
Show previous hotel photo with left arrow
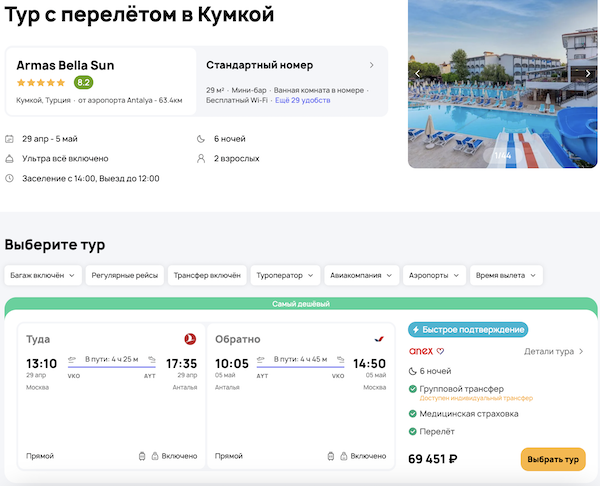point(418,73)
